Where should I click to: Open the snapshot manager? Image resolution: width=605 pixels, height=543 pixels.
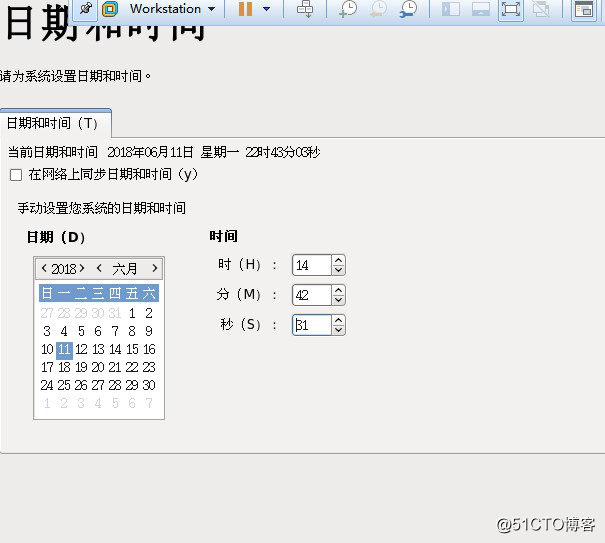pos(408,8)
